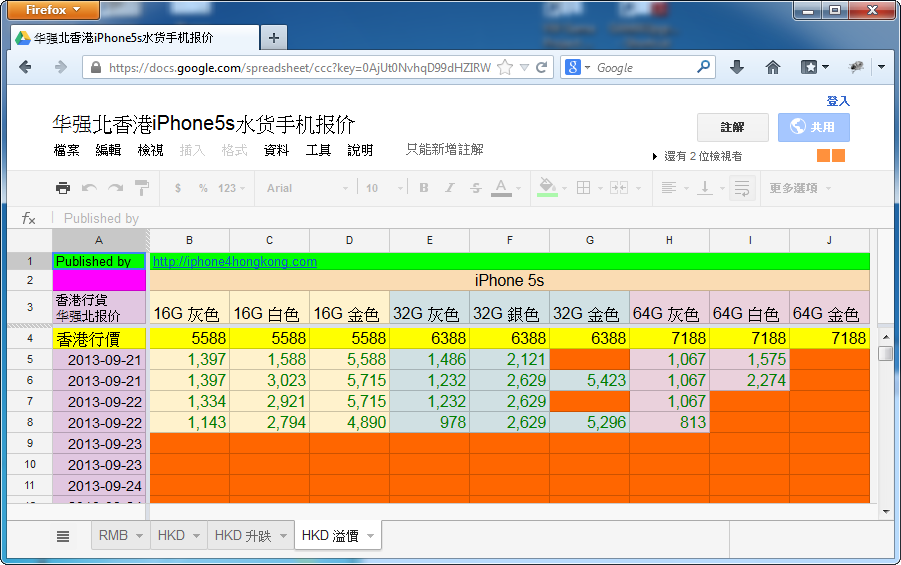Open the 編輯 menu
This screenshot has width=901, height=565.
pyautogui.click(x=108, y=150)
